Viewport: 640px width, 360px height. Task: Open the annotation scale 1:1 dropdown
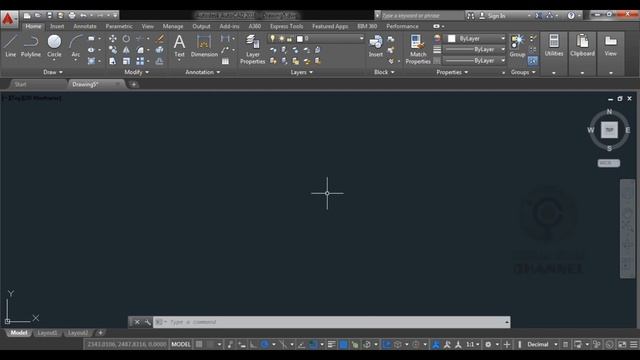[473, 344]
